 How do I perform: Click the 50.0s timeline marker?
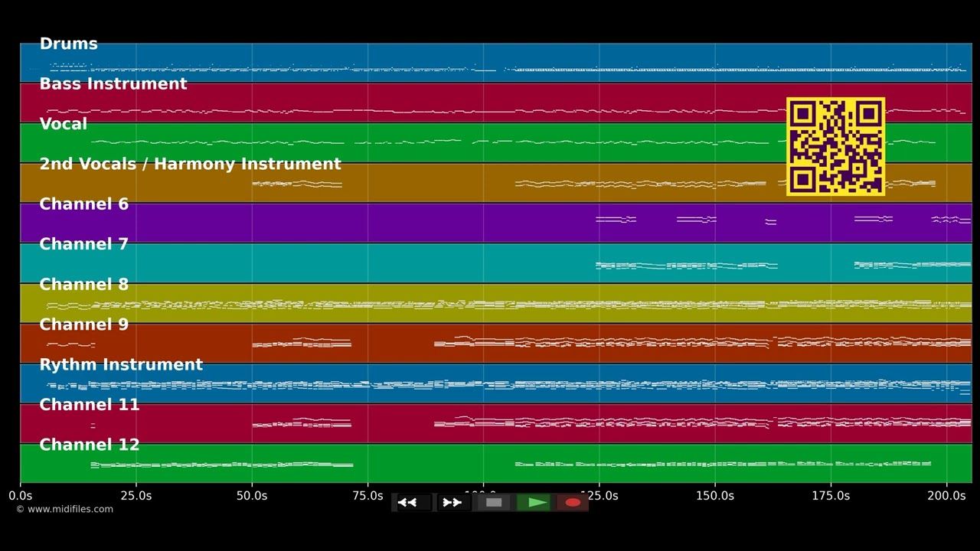pos(252,496)
